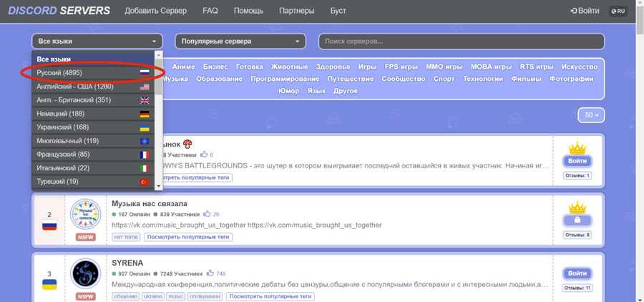Choose Русский (4895) language option
Viewport: 644px width, 302px height.
(93, 72)
